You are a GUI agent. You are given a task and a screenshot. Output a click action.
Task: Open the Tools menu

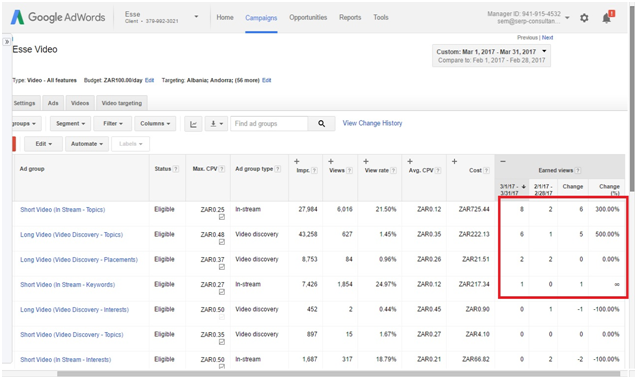[x=381, y=17]
